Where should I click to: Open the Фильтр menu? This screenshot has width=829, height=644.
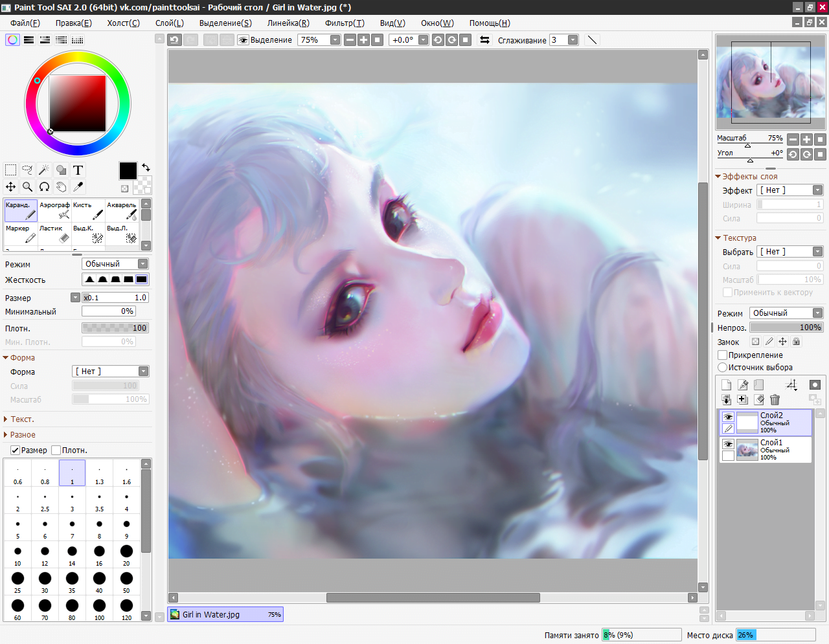point(345,23)
